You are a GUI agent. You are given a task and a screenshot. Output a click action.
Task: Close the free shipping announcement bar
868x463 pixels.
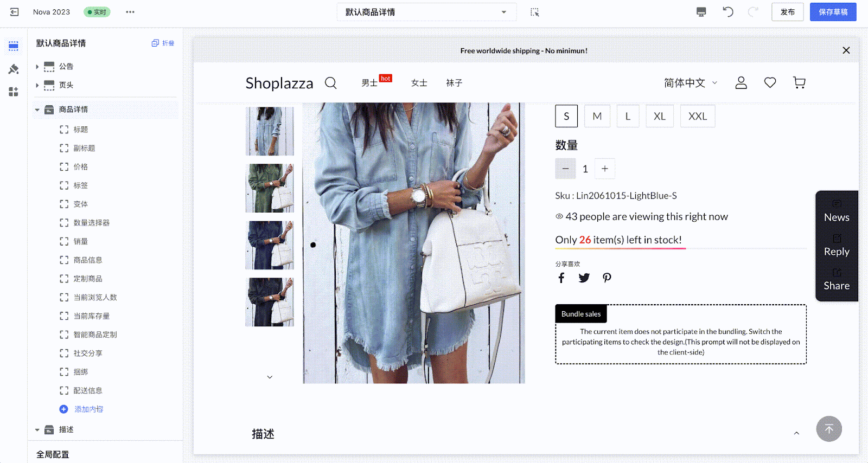[846, 50]
